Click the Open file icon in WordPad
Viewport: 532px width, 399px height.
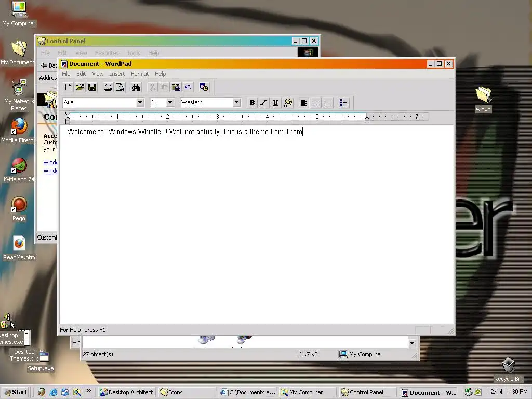[x=80, y=87]
